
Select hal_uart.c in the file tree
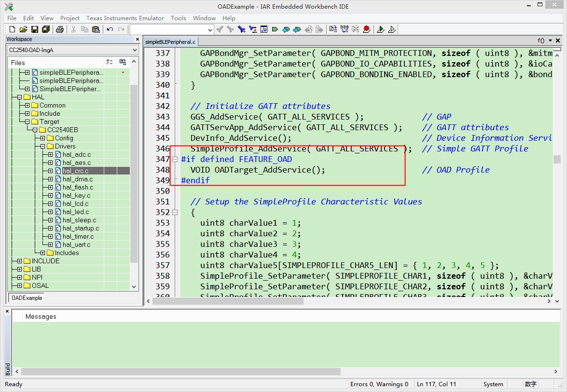[76, 244]
